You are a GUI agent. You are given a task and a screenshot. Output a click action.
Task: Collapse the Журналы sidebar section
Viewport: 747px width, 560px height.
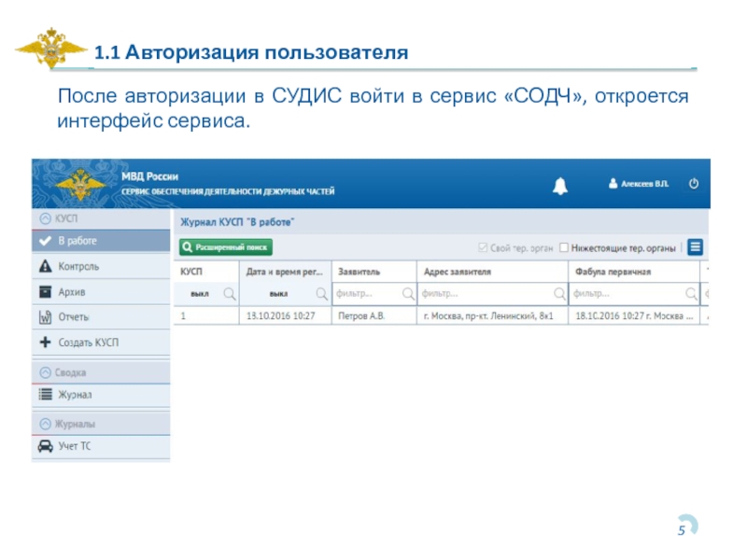pyautogui.click(x=45, y=424)
